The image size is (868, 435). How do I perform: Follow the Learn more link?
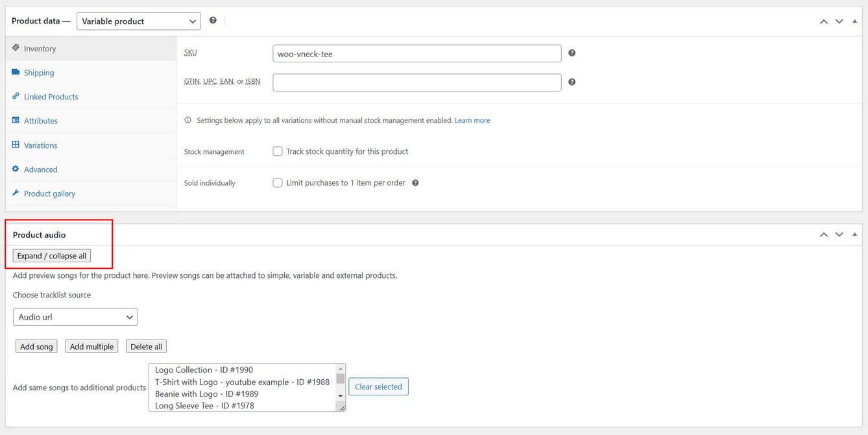(x=472, y=120)
